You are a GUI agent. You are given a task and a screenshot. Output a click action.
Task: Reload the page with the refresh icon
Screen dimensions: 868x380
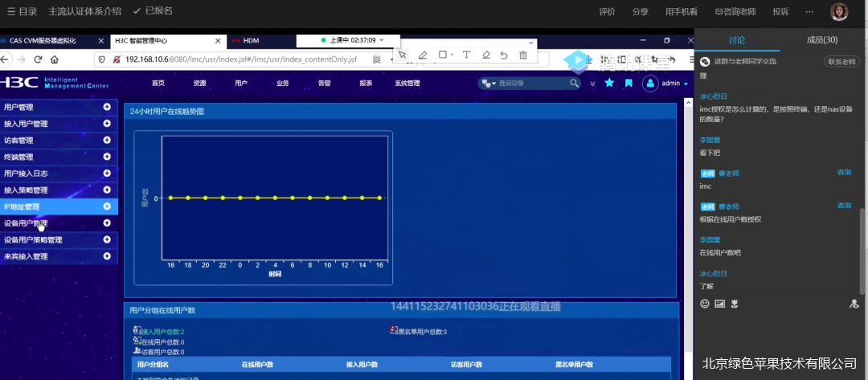pyautogui.click(x=38, y=59)
